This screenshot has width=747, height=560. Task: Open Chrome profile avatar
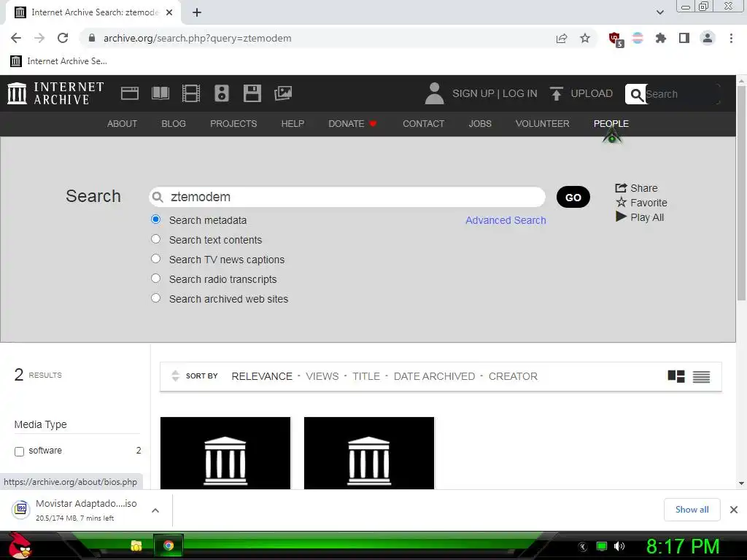tap(708, 38)
